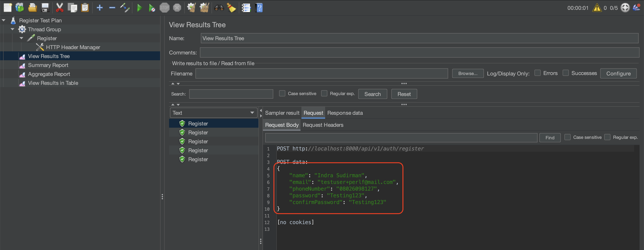Tick Case sensitive next to Search field
This screenshot has width=644, height=250.
click(x=282, y=94)
